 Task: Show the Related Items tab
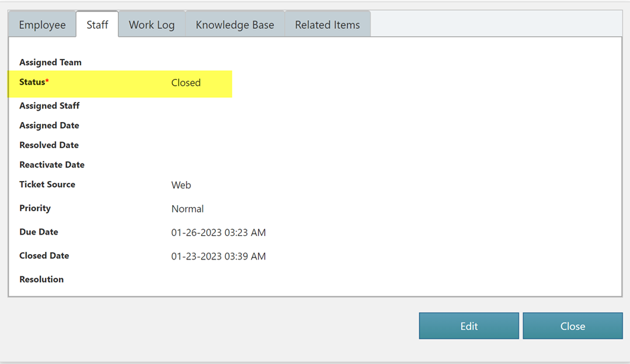click(x=327, y=25)
